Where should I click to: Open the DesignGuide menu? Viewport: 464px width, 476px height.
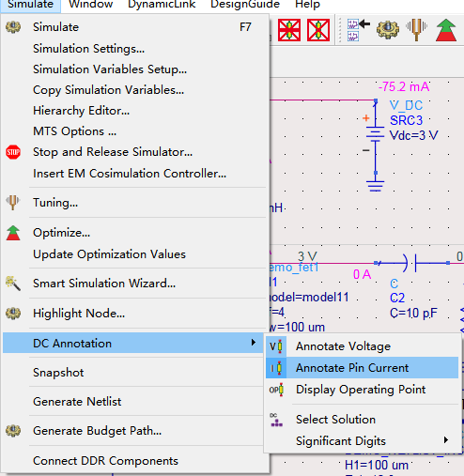click(x=245, y=5)
